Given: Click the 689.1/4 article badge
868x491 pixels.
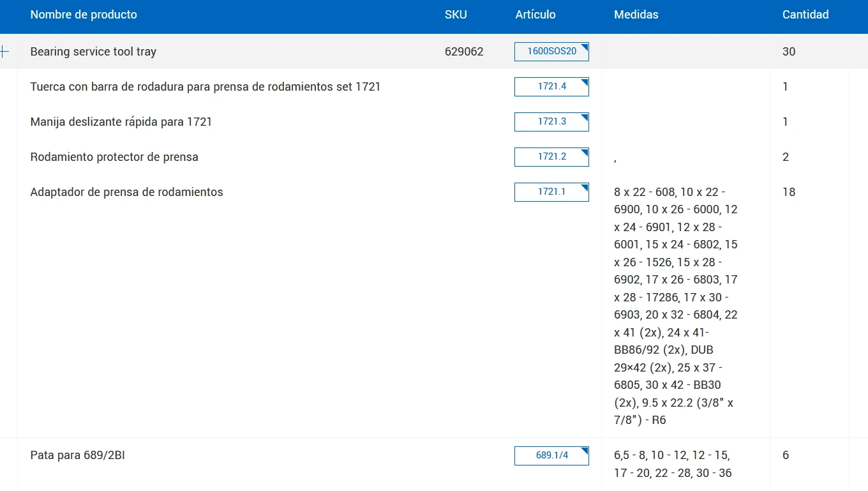Looking at the screenshot, I should click(551, 456).
